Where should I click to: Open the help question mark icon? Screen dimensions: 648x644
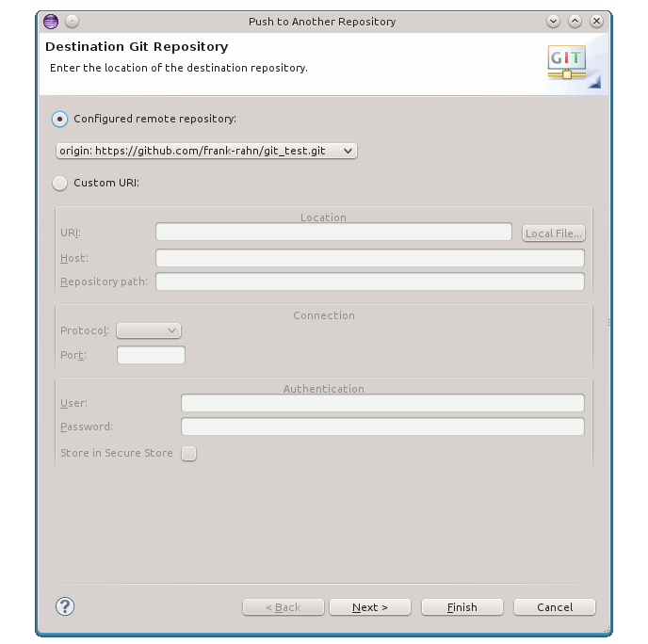[65, 606]
